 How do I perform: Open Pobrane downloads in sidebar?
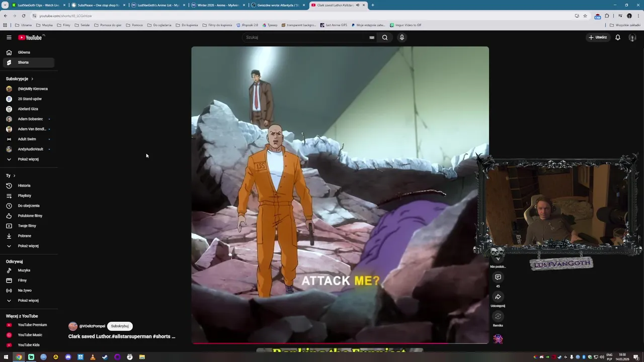tap(29, 236)
